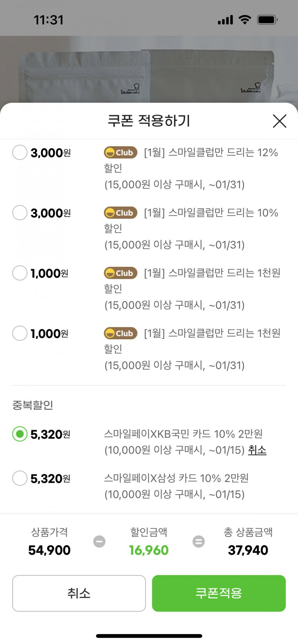Tap the Club badge on 12% coupon
298x644 pixels.
[121, 152]
